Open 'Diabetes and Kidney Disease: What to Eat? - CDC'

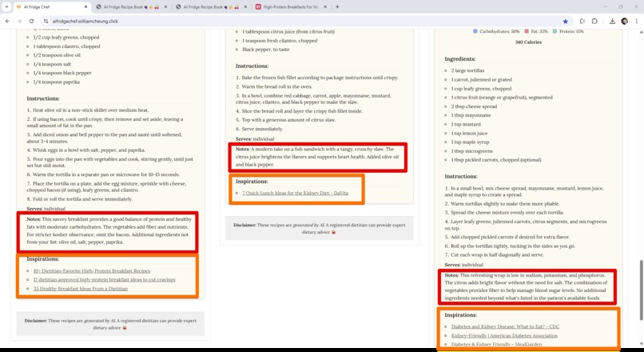coord(505,326)
